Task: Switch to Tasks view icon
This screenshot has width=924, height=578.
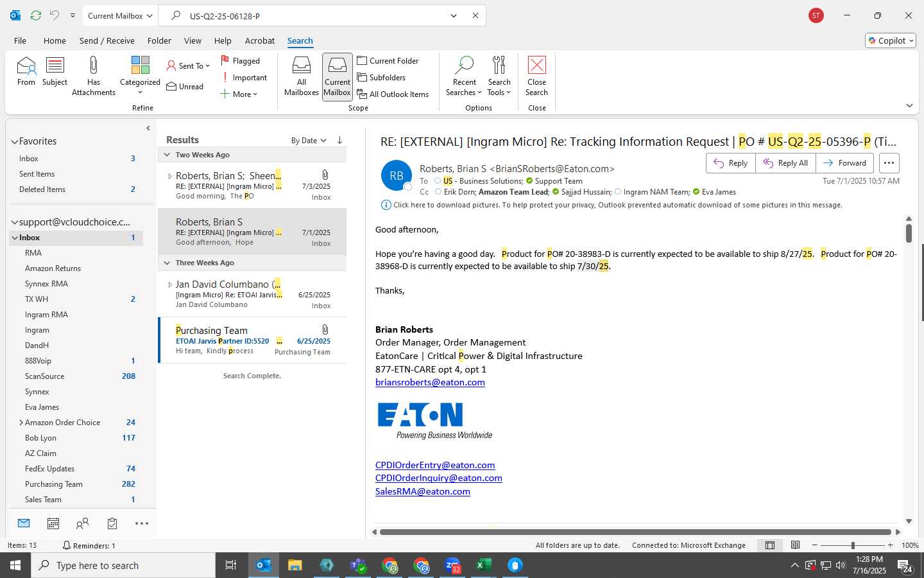Action: click(112, 523)
